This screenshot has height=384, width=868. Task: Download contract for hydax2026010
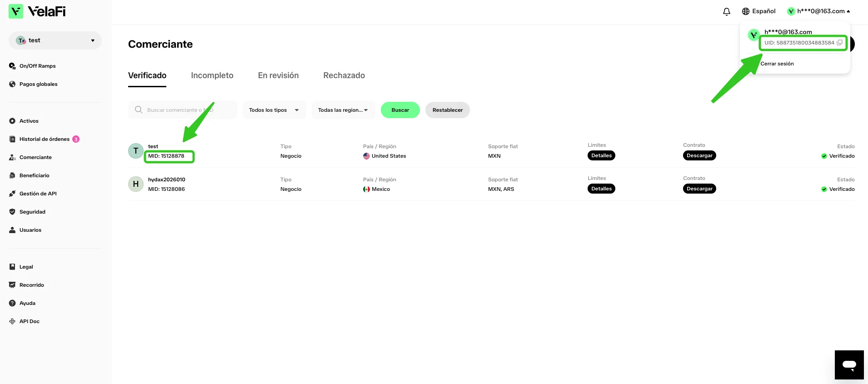pos(699,189)
